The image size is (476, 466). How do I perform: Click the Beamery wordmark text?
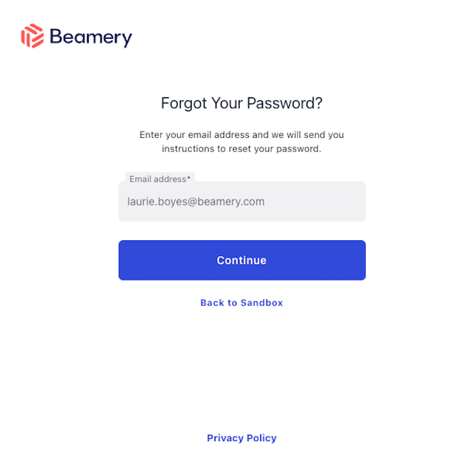(91, 37)
